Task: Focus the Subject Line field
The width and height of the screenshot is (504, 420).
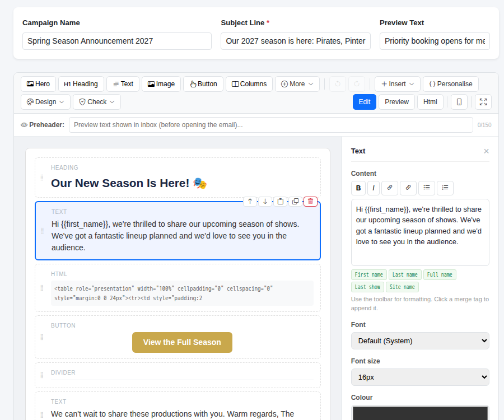Action: [x=295, y=41]
